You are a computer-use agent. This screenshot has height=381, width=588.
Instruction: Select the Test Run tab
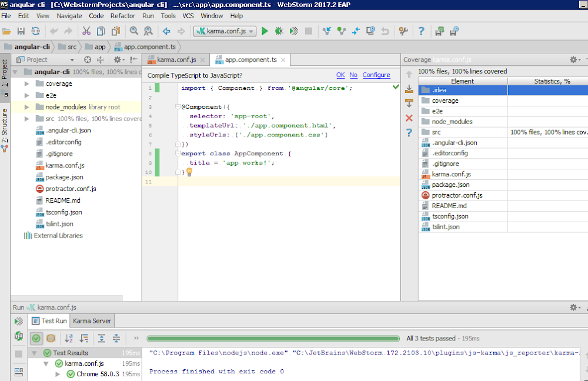point(49,321)
